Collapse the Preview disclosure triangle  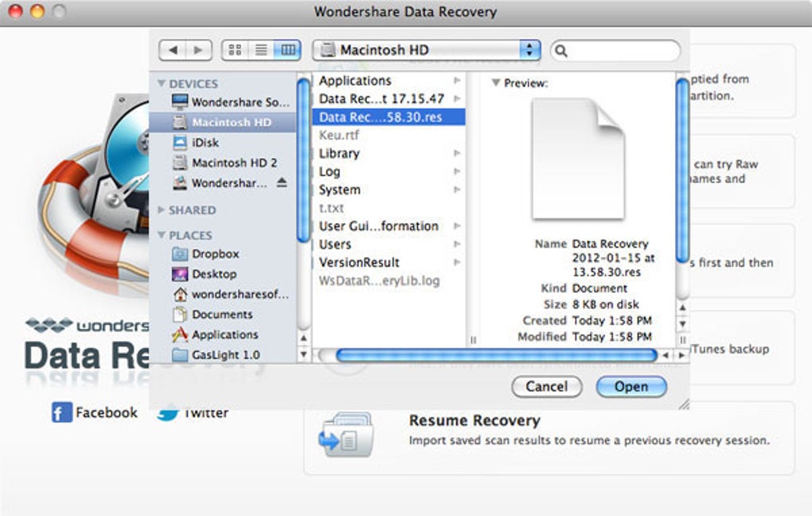pos(496,82)
